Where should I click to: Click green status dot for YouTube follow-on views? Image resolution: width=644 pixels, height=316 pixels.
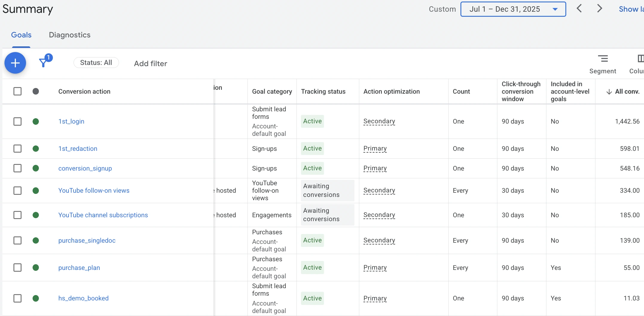36,190
